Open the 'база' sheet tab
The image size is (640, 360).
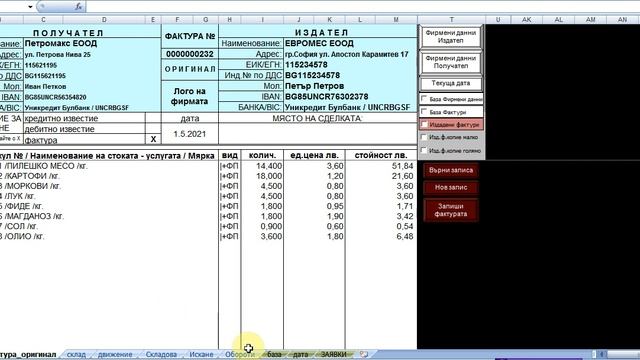274,354
